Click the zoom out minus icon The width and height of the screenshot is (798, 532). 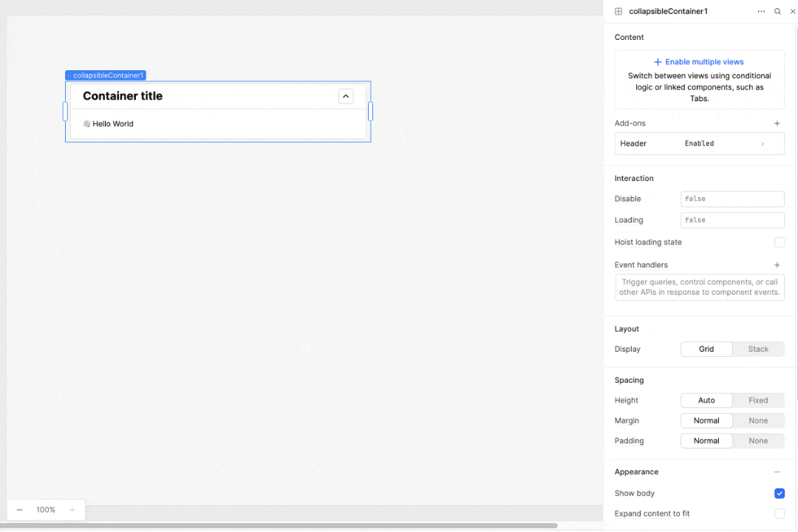20,509
